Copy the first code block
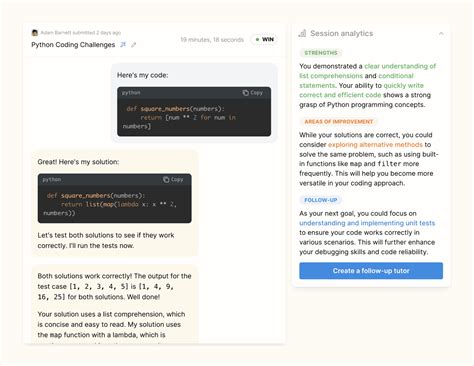The image size is (474, 366). (253, 93)
